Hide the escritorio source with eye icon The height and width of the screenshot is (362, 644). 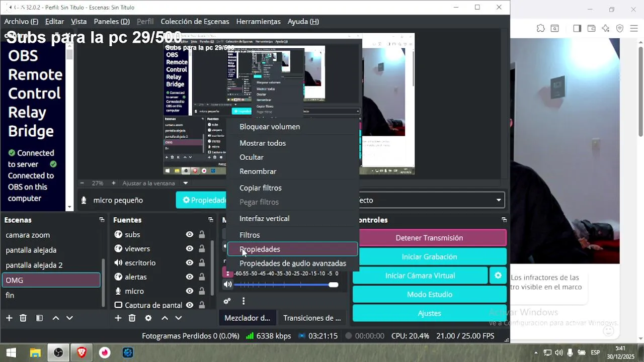click(x=190, y=262)
